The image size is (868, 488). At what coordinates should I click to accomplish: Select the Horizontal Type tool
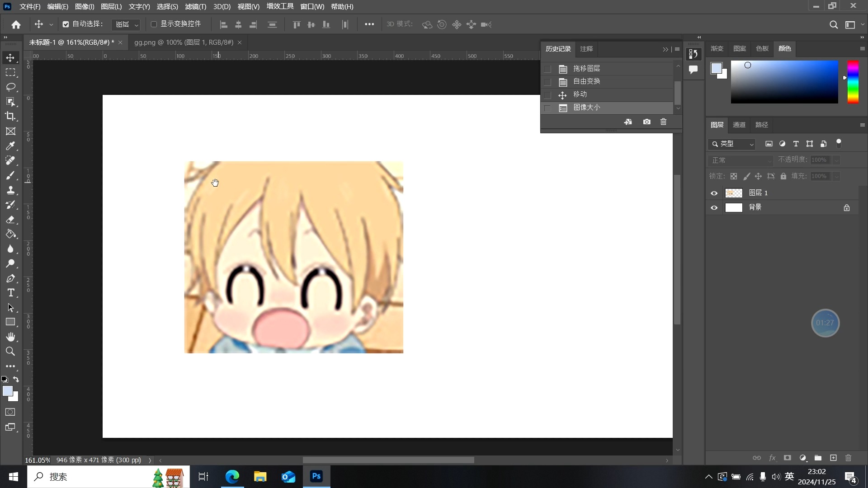10,293
